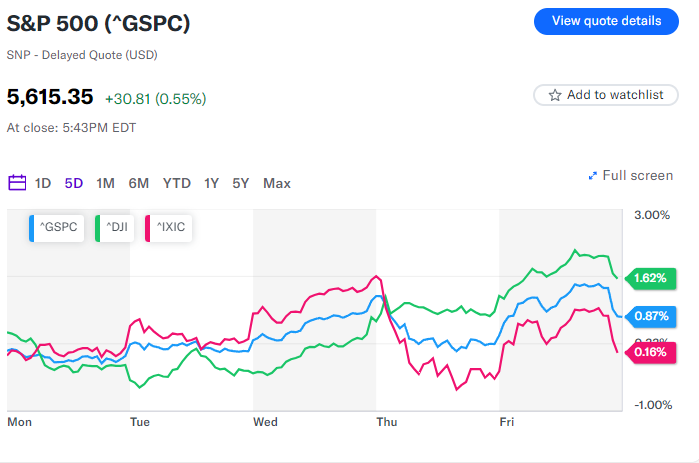Choose the 5Y time range
Image resolution: width=699 pixels, height=463 pixels.
coord(241,183)
